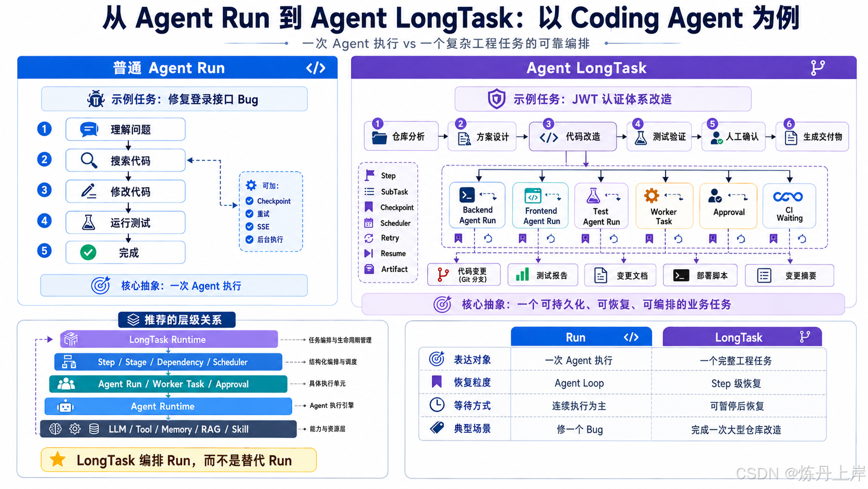The image size is (868, 489).
Task: Click the terminal icon in Backend Agent Run card
Action: pos(467,195)
